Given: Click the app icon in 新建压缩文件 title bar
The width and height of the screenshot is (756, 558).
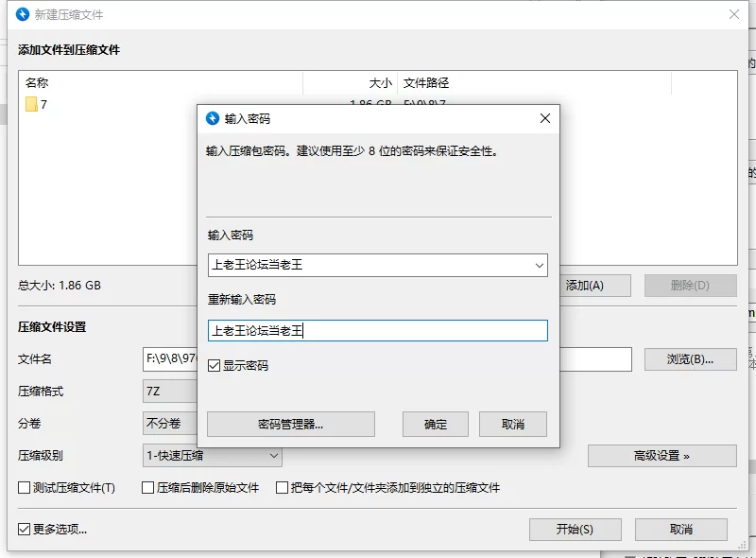Looking at the screenshot, I should coord(23,14).
